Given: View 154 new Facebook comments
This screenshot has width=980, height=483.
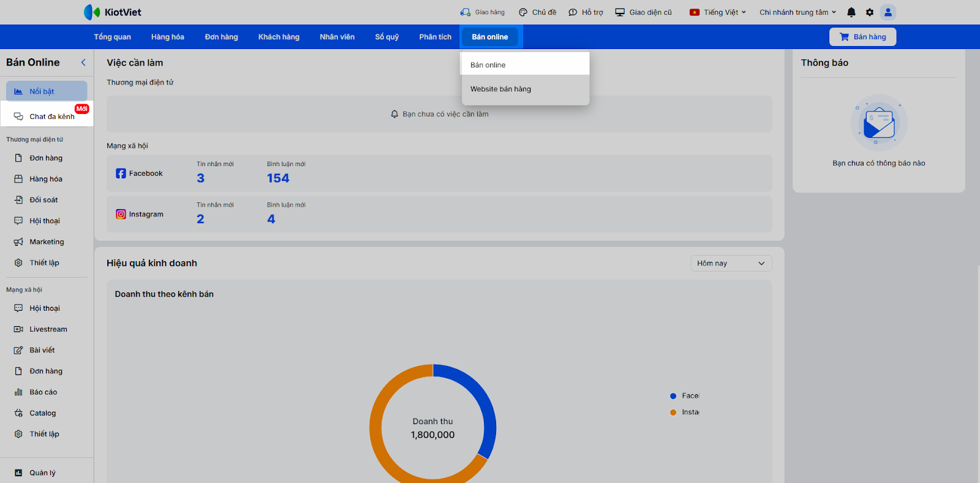Looking at the screenshot, I should pos(278,178).
